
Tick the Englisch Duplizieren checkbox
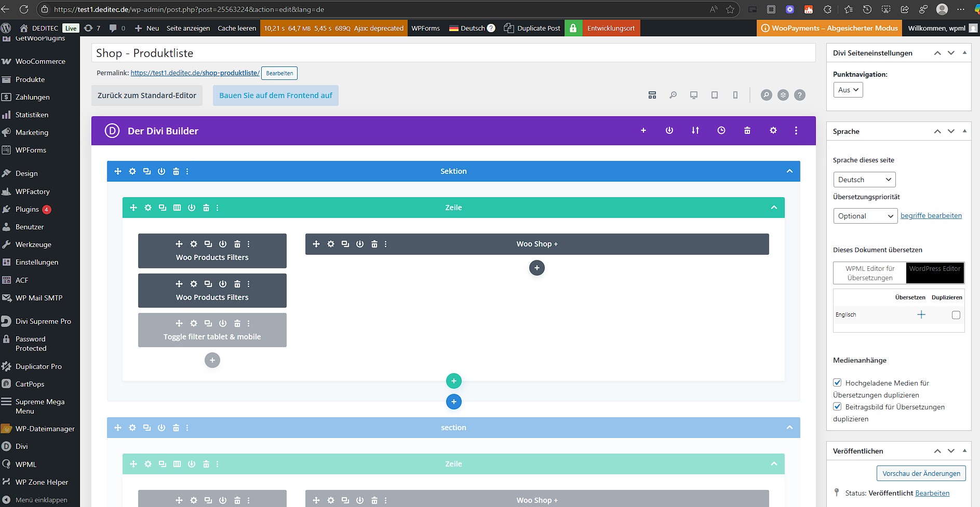point(956,315)
